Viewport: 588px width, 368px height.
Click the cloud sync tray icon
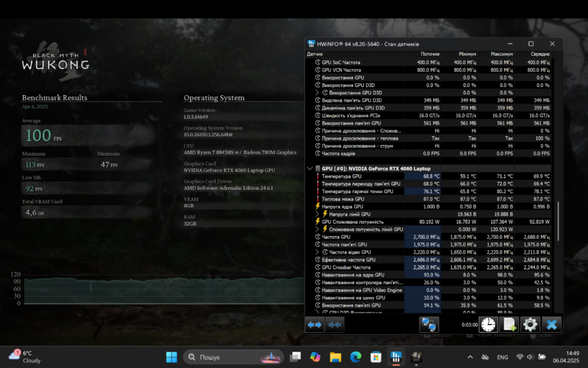click(485, 357)
